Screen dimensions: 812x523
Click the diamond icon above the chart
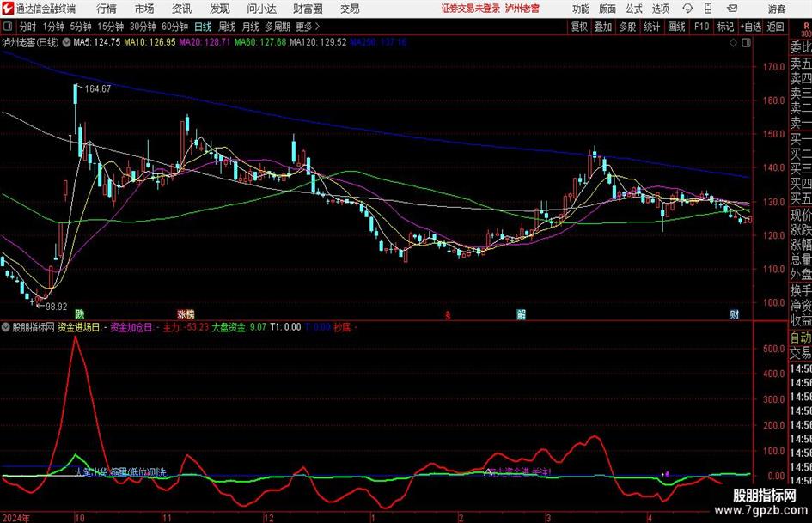click(733, 43)
